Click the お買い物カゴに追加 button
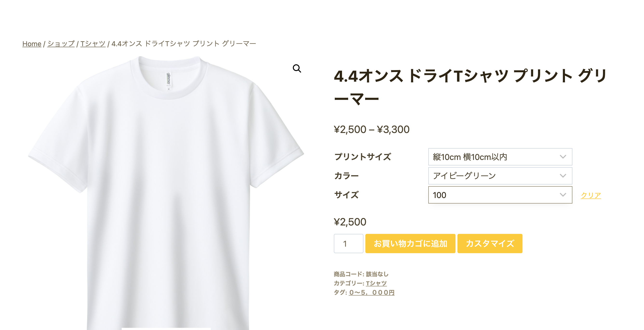The width and height of the screenshot is (644, 330). tap(410, 244)
